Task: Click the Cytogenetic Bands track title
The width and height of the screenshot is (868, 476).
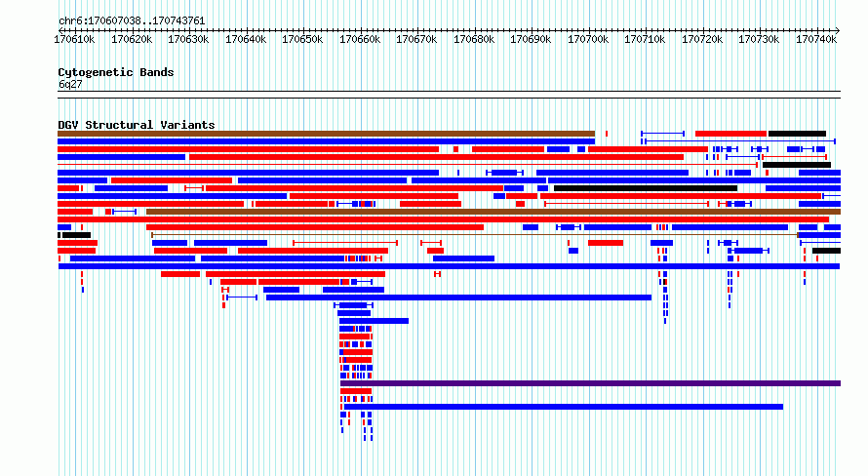Action: pyautogui.click(x=116, y=72)
